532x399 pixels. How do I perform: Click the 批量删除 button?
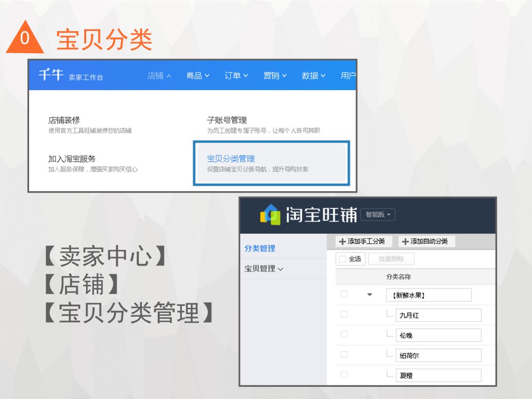point(391,259)
